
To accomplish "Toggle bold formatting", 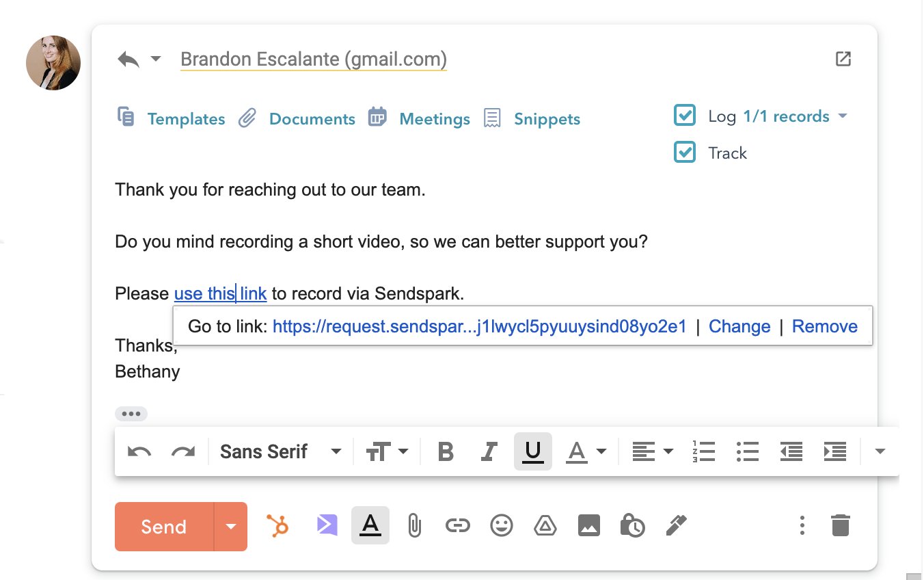I will click(x=446, y=451).
